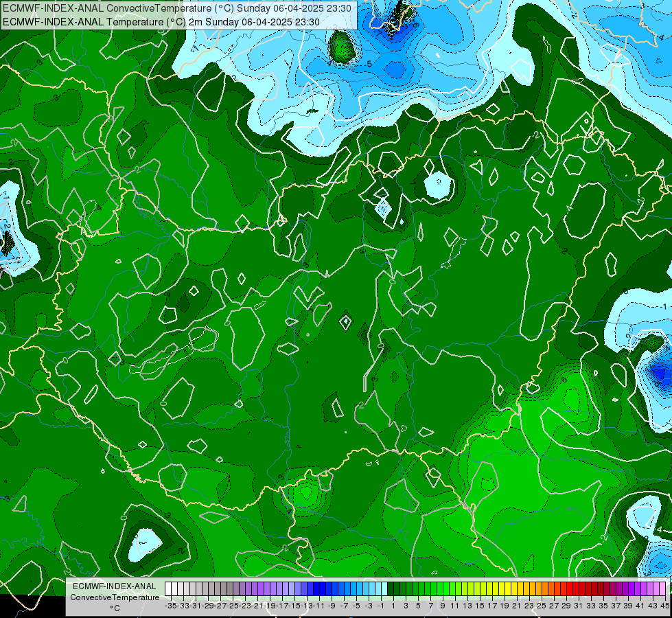Screen dimensions: 672x618
Task: Click the legend value -25
Action: pyautogui.click(x=233, y=606)
